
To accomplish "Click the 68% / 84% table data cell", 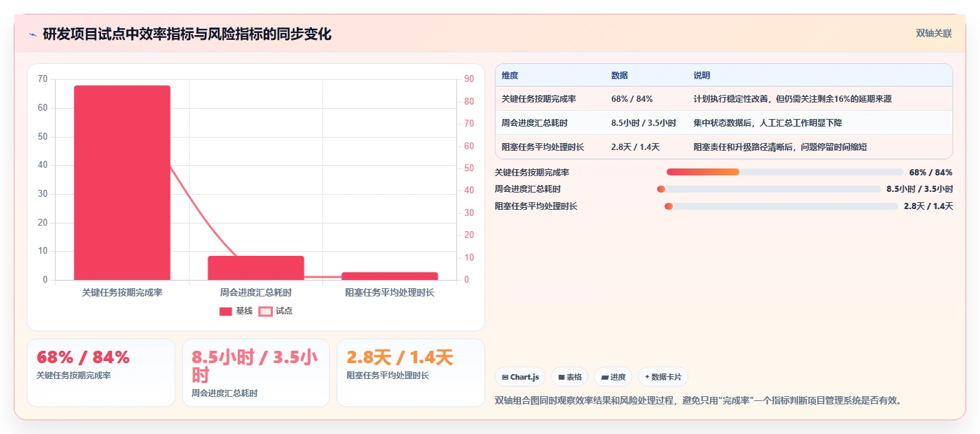I will point(632,99).
